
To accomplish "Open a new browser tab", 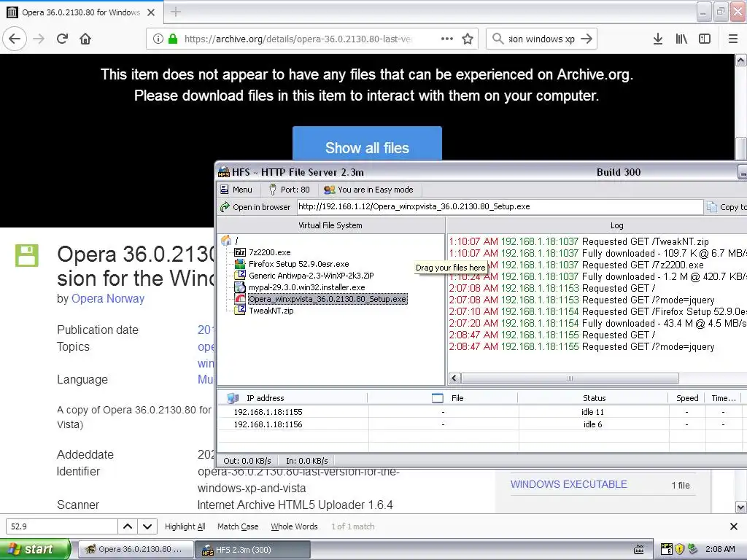I will coord(175,12).
